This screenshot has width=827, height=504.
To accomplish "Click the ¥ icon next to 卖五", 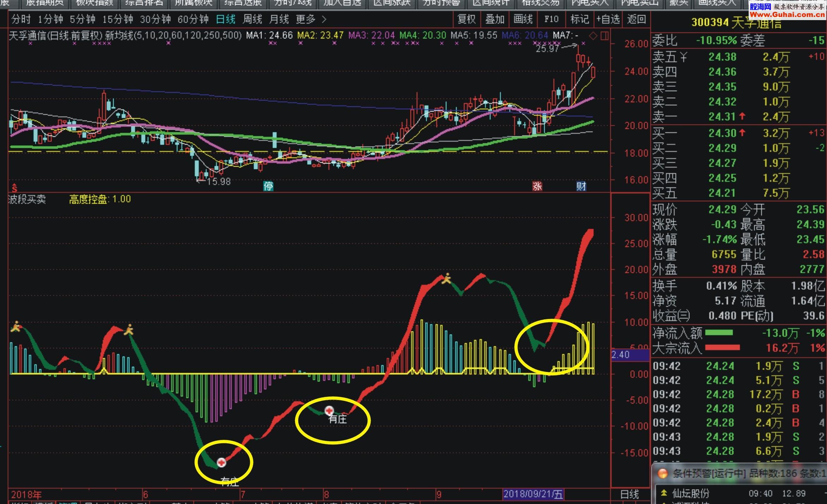I will [683, 57].
